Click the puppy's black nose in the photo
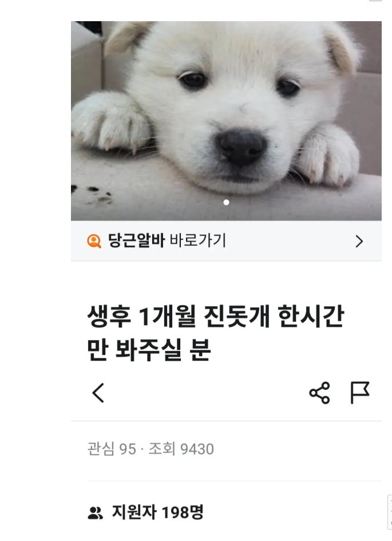This screenshot has width=392, height=541. point(241,148)
